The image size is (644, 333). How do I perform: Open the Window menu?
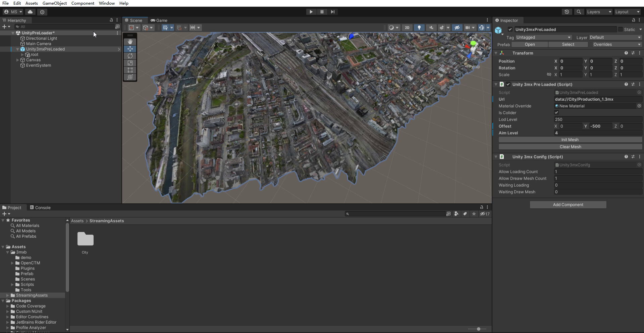(107, 3)
